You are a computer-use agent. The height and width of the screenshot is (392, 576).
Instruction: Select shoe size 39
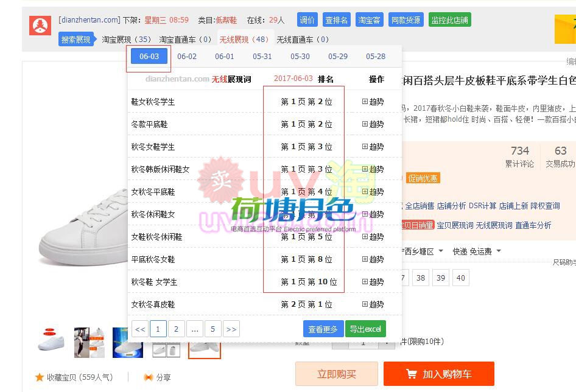pyautogui.click(x=441, y=278)
